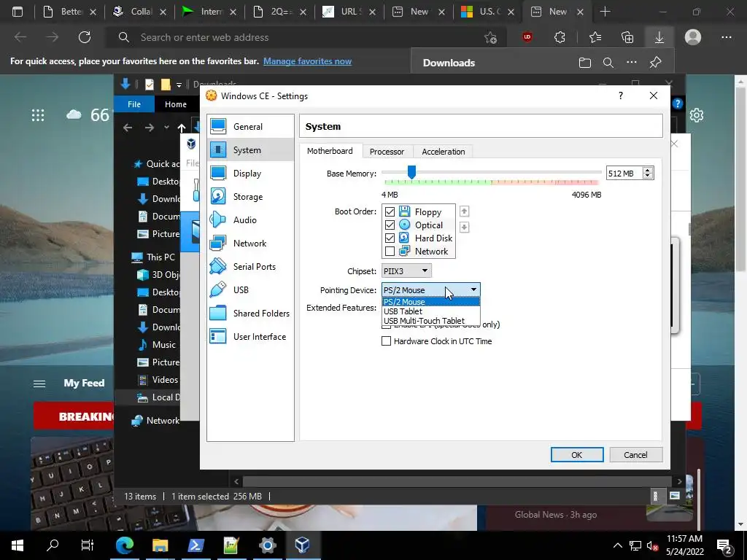747x560 pixels.
Task: Open Edge Collections icon
Action: click(x=627, y=37)
